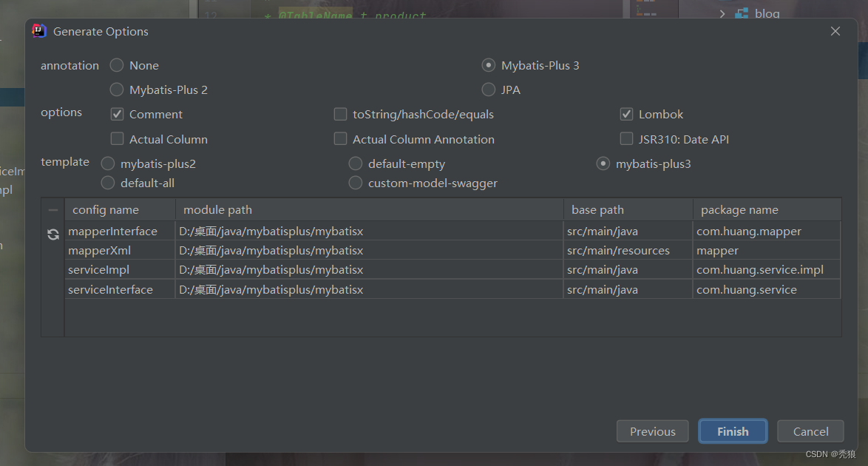Enable the Actual Column checkbox
The image size is (868, 466).
(x=117, y=138)
